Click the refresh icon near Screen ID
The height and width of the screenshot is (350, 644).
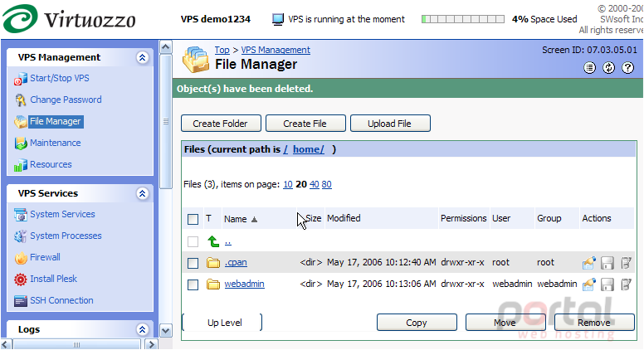[608, 68]
